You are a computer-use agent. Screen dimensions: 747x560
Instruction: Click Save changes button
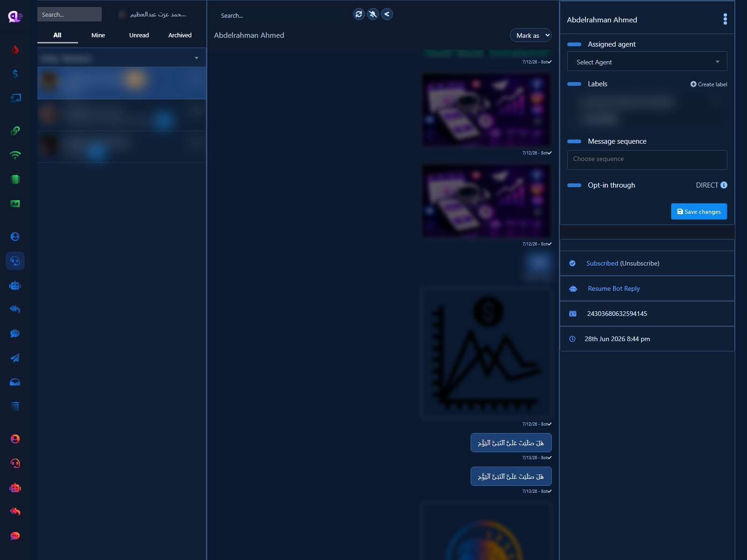click(x=699, y=211)
